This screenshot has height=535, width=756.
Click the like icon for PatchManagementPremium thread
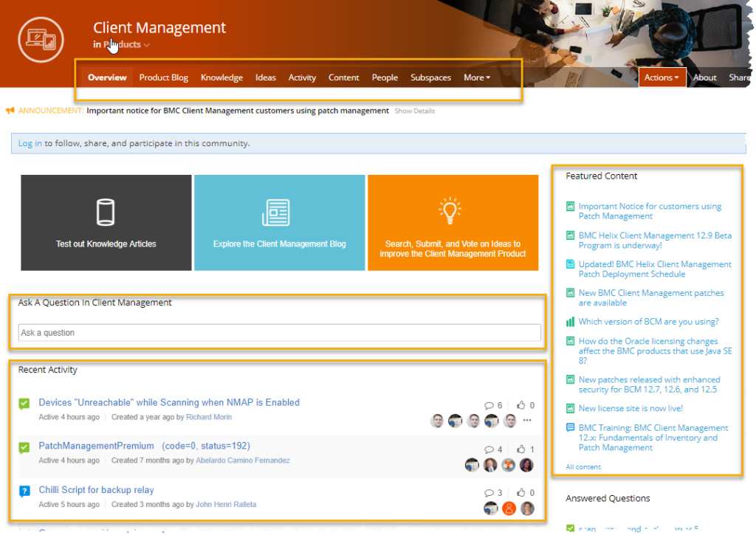[521, 449]
